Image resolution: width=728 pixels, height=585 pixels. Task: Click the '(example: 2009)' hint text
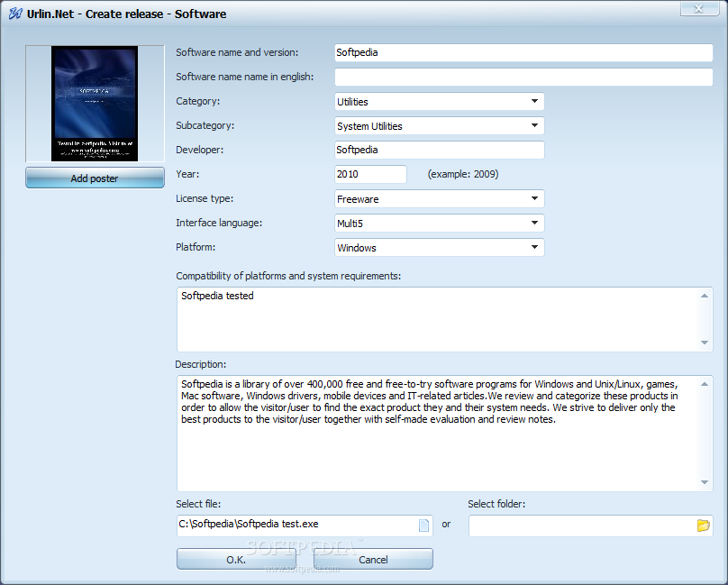coord(463,174)
